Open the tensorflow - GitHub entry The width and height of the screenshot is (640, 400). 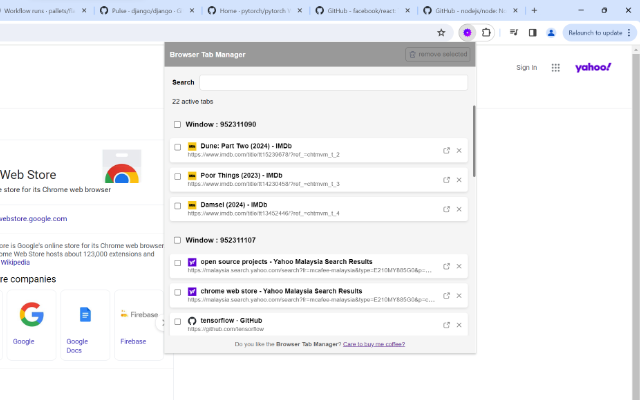point(319,324)
